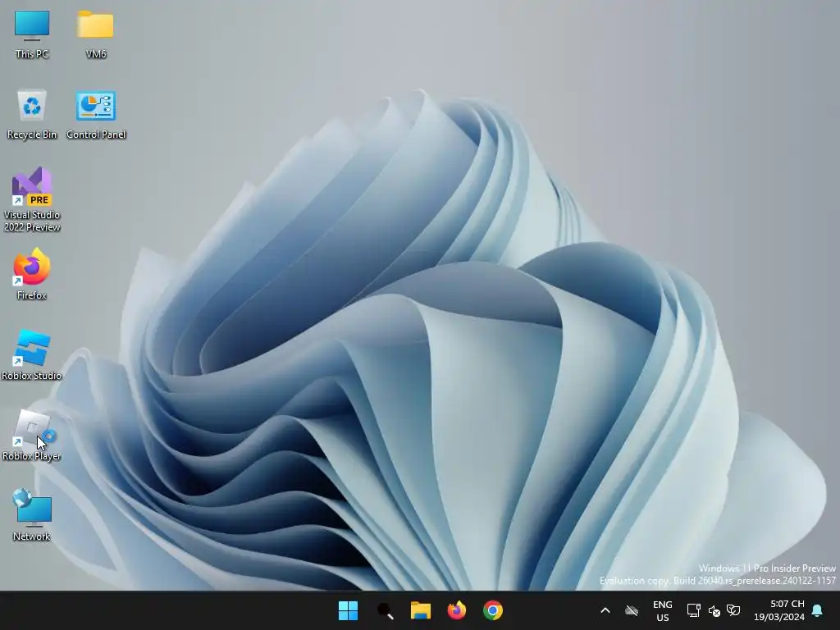Open taskbar Search magnifier

(385, 610)
